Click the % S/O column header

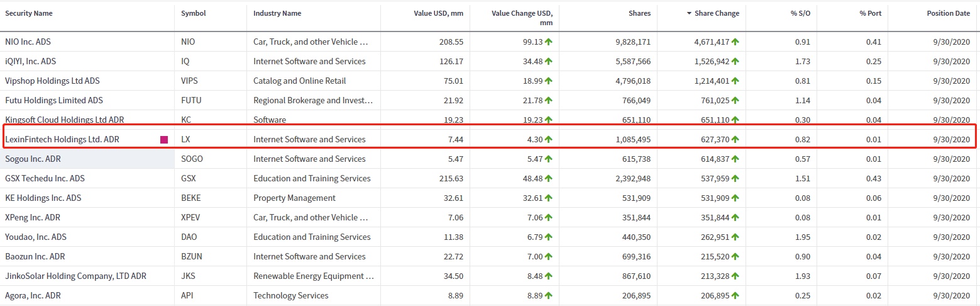tap(800, 13)
